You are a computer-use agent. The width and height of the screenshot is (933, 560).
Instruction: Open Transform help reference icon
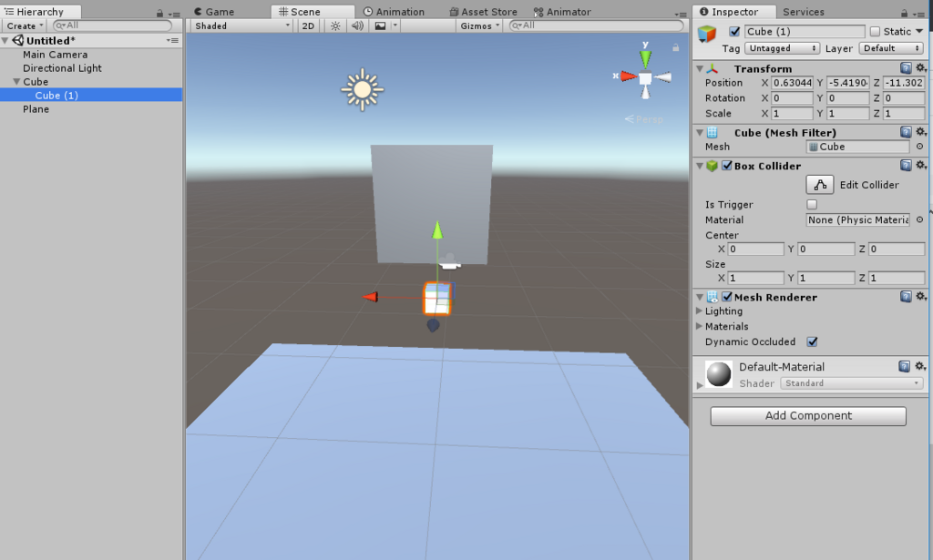point(906,67)
